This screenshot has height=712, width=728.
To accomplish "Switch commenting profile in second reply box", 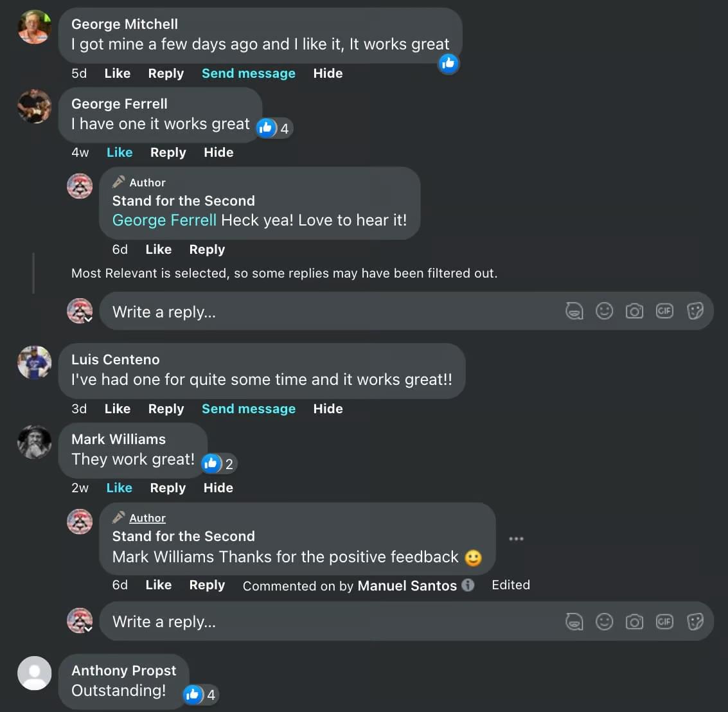I will point(81,621).
